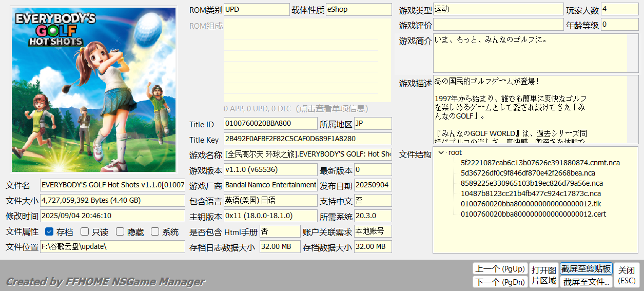Go to previous item with 上一个 button
The height and width of the screenshot is (291, 644).
pos(499,269)
